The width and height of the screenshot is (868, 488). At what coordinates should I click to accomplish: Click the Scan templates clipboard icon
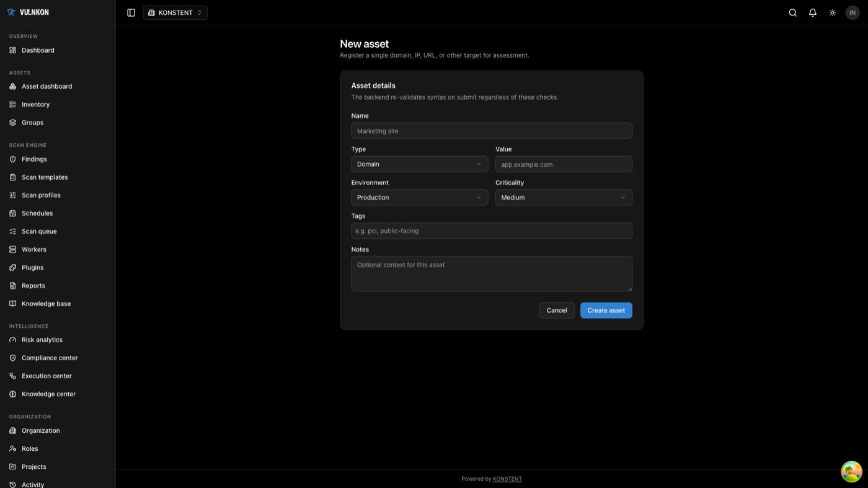click(x=12, y=177)
